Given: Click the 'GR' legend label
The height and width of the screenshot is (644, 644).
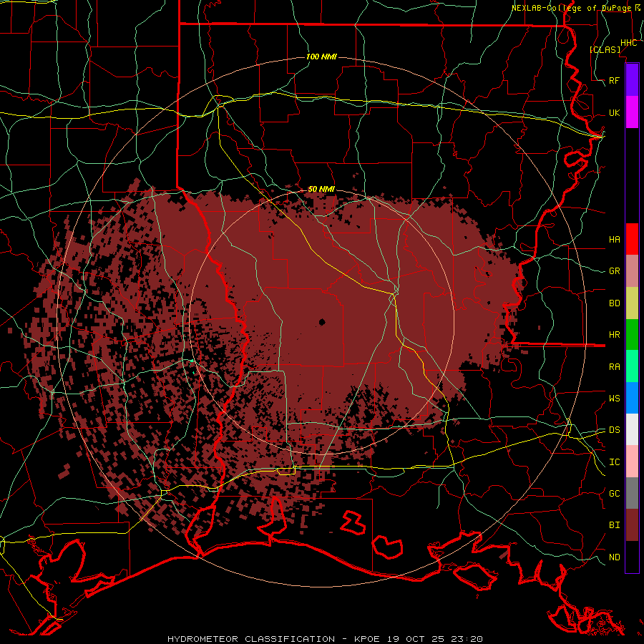Looking at the screenshot, I should coord(615,271).
